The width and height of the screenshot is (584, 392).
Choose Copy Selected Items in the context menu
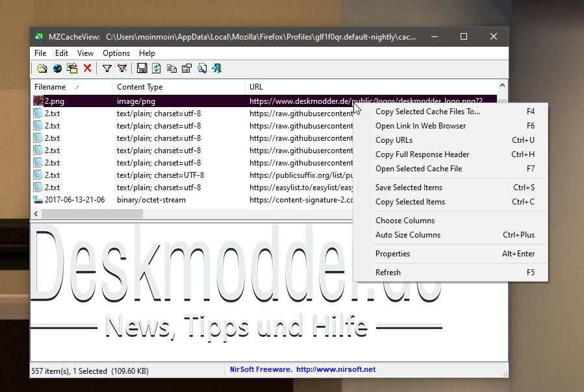tap(451, 202)
